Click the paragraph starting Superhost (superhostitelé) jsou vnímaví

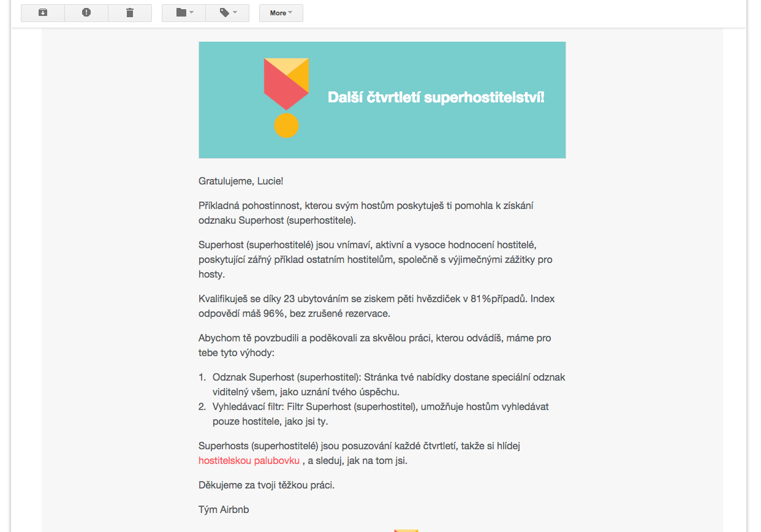375,260
